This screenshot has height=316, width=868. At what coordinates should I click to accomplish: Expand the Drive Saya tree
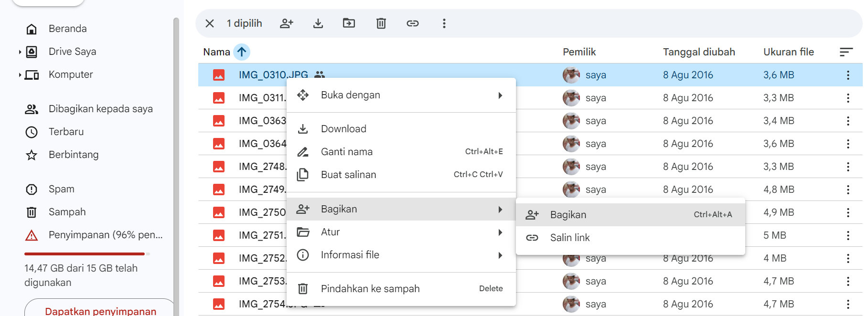click(x=20, y=52)
